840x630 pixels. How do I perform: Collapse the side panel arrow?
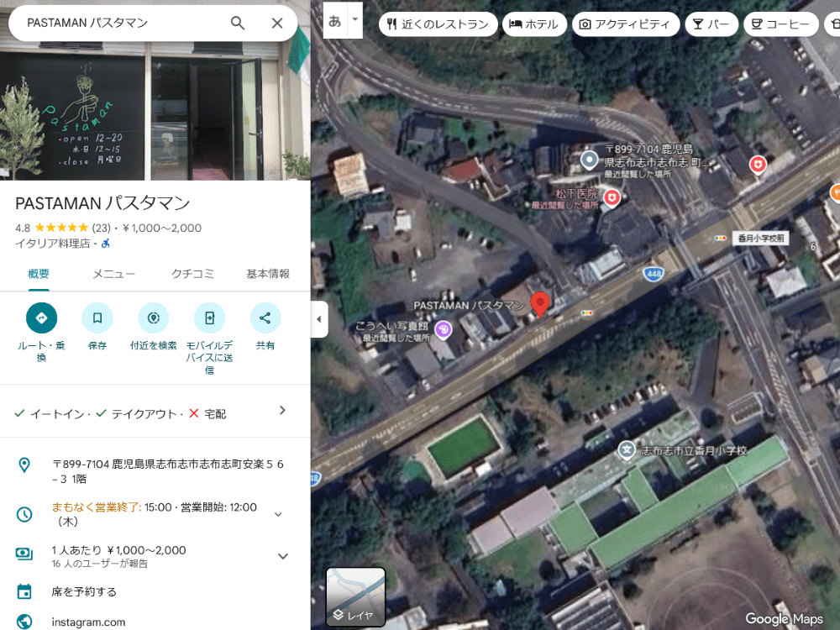(x=319, y=319)
